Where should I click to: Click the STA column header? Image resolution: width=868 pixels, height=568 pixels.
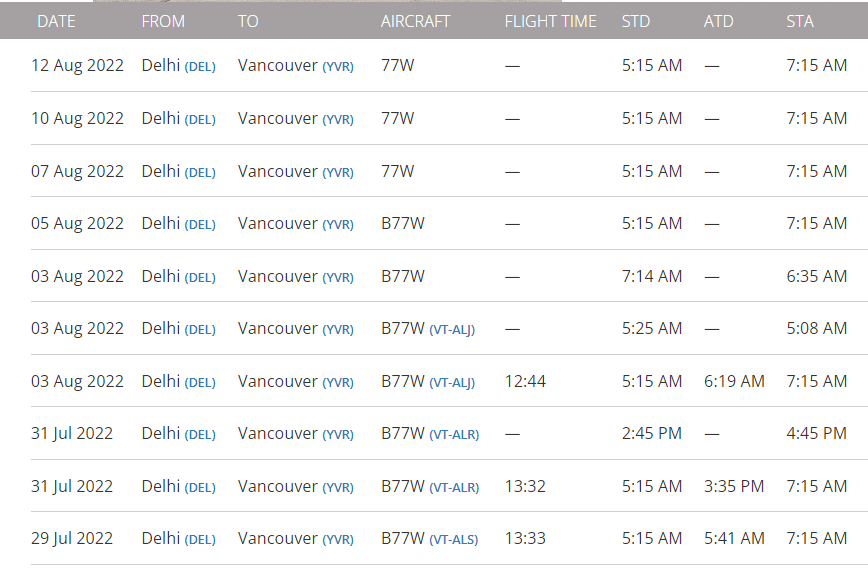click(x=800, y=21)
